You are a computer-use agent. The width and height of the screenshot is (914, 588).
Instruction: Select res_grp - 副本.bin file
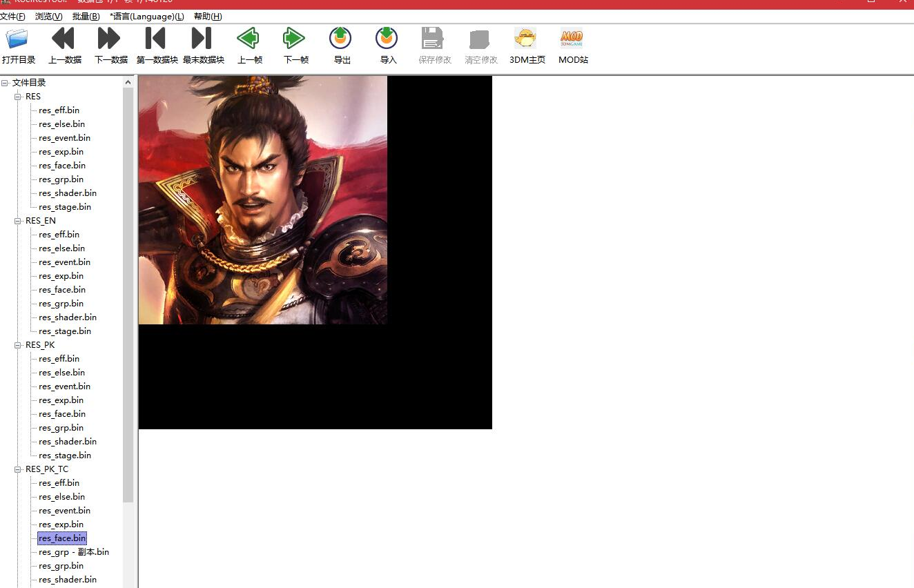74,552
